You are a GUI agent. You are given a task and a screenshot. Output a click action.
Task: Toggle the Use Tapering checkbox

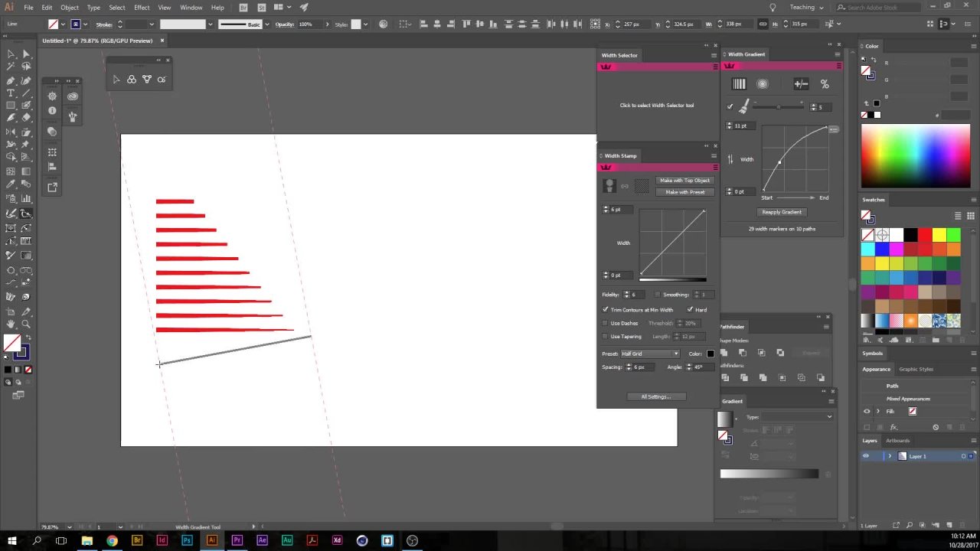pos(606,336)
